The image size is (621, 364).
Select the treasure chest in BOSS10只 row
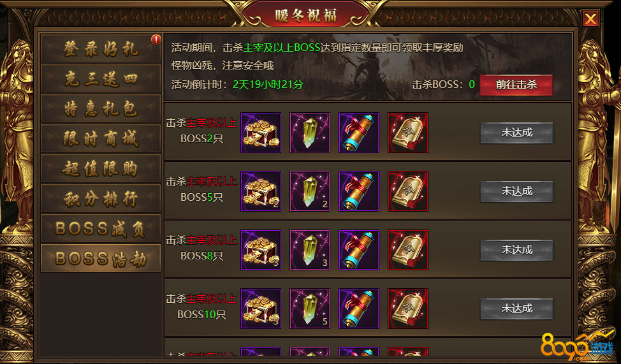pos(261,309)
